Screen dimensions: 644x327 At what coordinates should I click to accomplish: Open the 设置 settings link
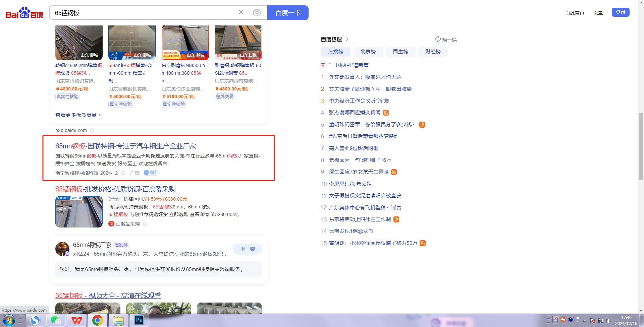pos(598,13)
